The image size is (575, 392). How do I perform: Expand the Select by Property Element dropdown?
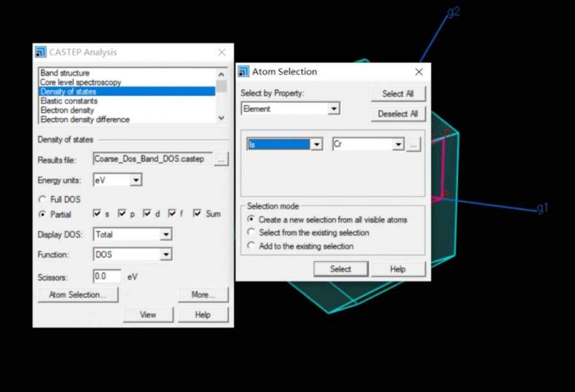coord(333,109)
